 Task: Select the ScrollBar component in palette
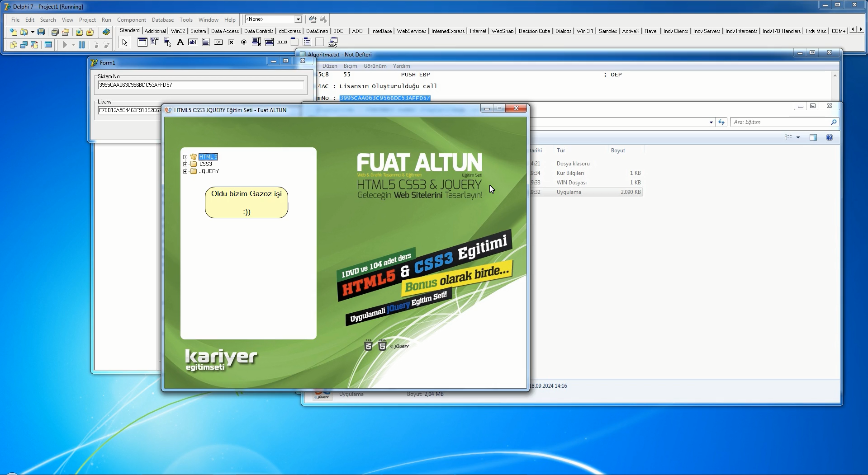tap(282, 42)
